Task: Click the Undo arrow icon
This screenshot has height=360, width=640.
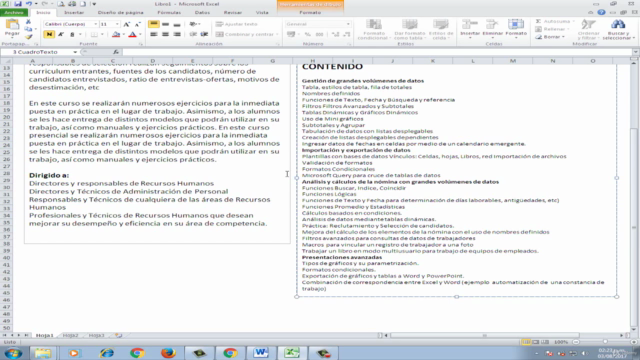Action: (x=29, y=4)
